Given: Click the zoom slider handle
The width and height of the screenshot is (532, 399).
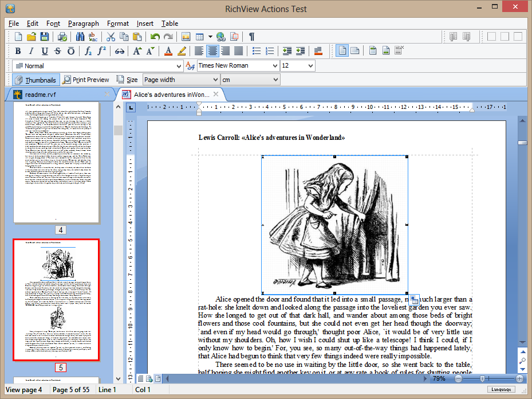Looking at the screenshot, I should click(x=483, y=379).
